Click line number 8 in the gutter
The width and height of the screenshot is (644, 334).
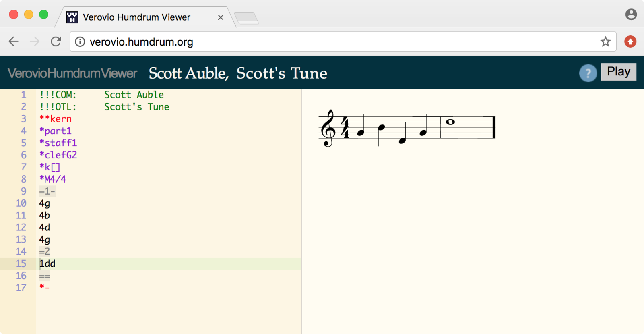23,179
